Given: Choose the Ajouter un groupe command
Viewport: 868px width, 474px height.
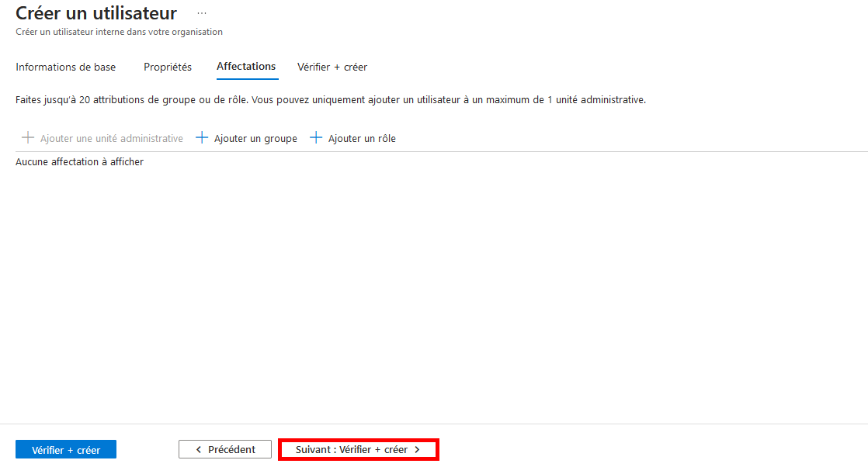Looking at the screenshot, I should pyautogui.click(x=255, y=139).
